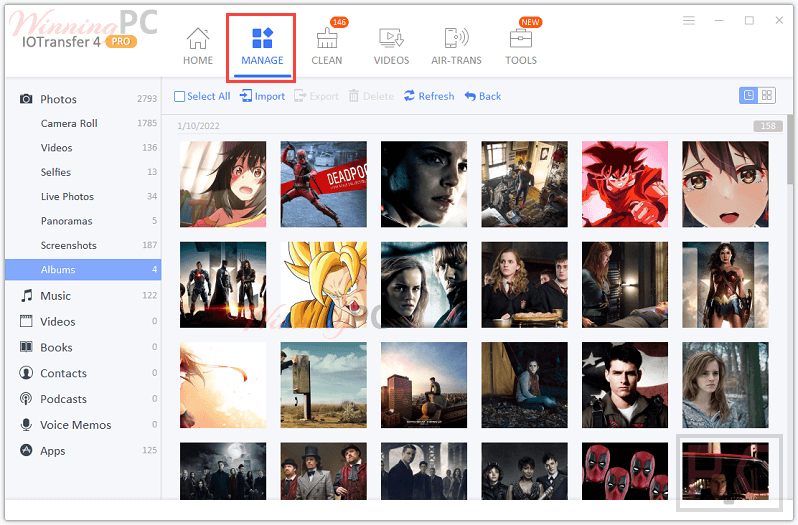
Task: Switch to grid view icon
Action: pyautogui.click(x=766, y=95)
